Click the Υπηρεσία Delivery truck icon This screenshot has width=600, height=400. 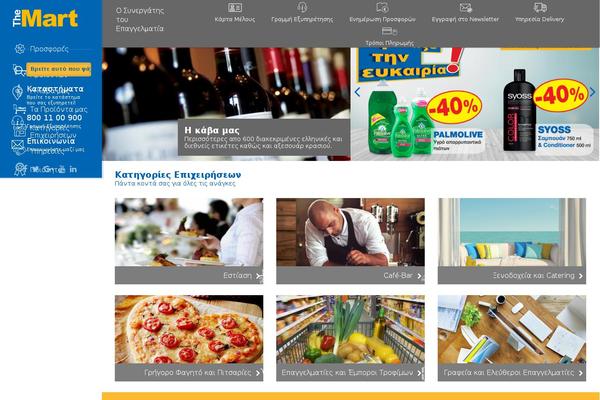tap(540, 7)
